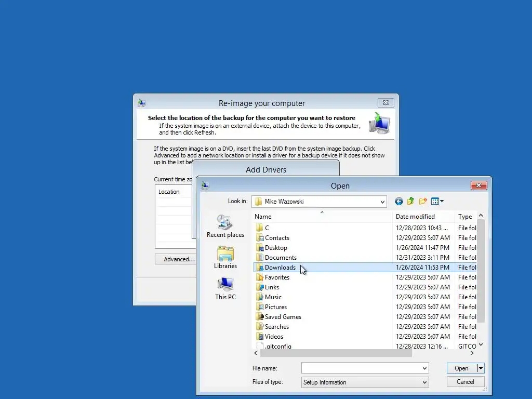The image size is (532, 399).
Task: Go back using the blue back arrow icon
Action: [398, 202]
